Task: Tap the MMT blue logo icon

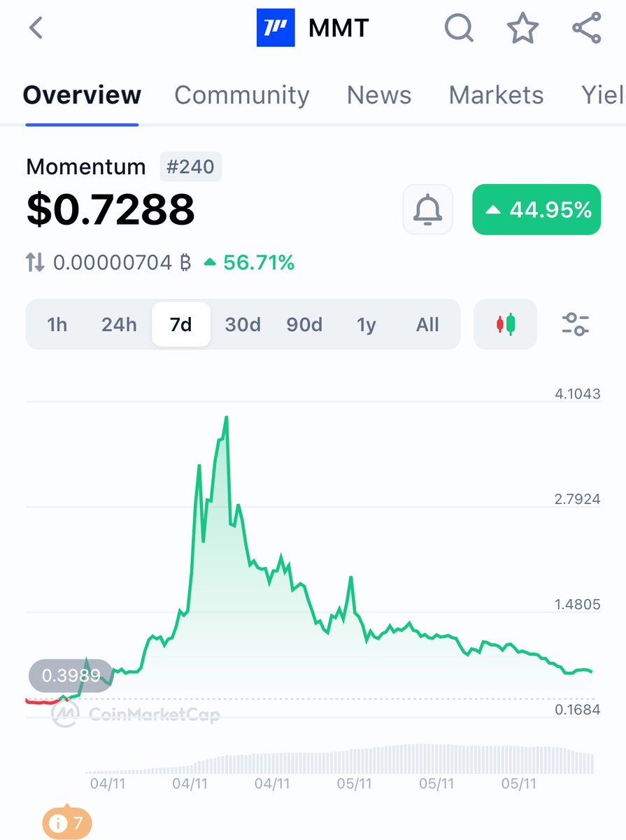Action: tap(276, 29)
